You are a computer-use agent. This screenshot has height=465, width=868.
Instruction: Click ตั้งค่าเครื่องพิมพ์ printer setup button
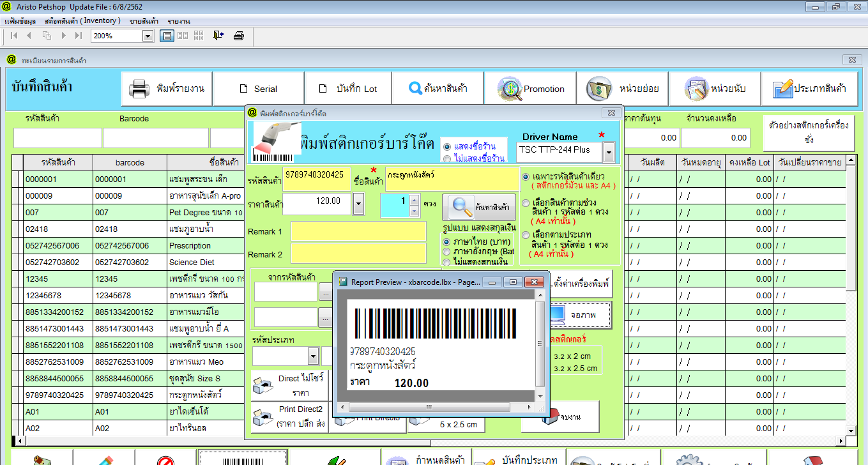[581, 282]
